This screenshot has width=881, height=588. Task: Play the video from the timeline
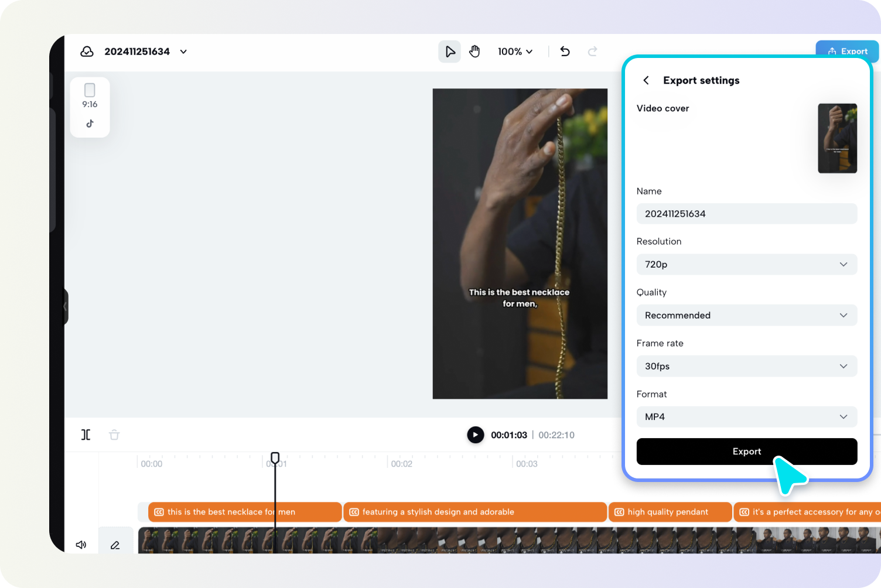click(475, 435)
